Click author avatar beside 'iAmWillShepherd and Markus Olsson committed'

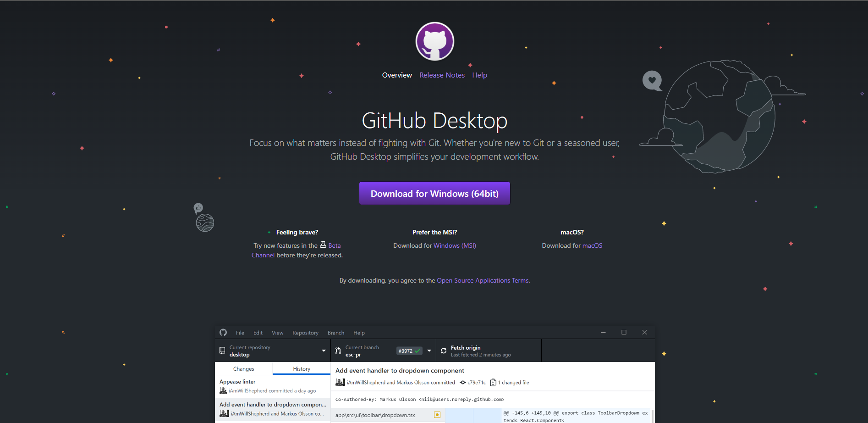pos(340,382)
